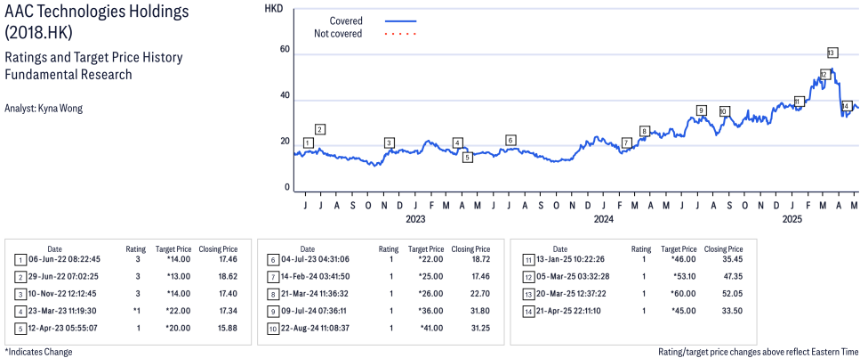The height and width of the screenshot is (358, 868).
Task: Click the numbered box 8 in the table
Action: (272, 294)
